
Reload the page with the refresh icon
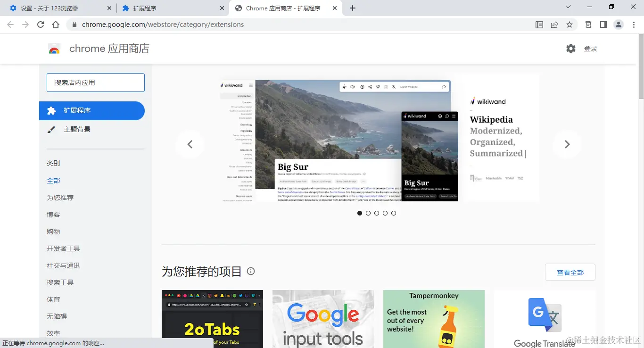coord(41,25)
